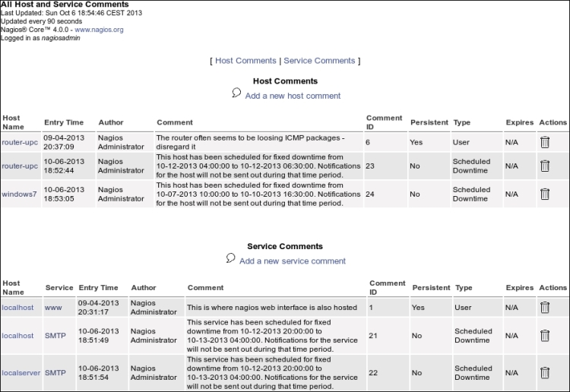Click 'Service Comments' bold section heading

click(285, 246)
